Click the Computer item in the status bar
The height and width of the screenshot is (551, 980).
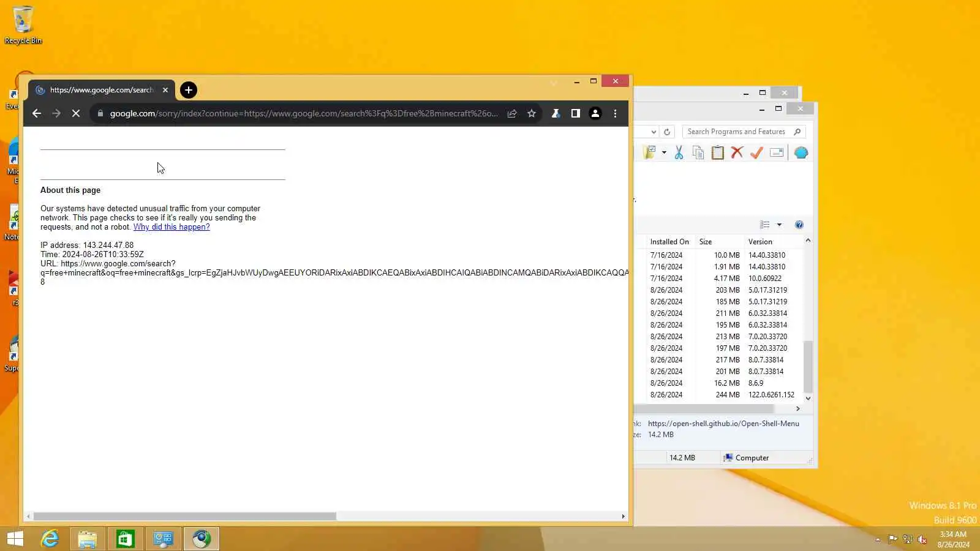pyautogui.click(x=745, y=458)
